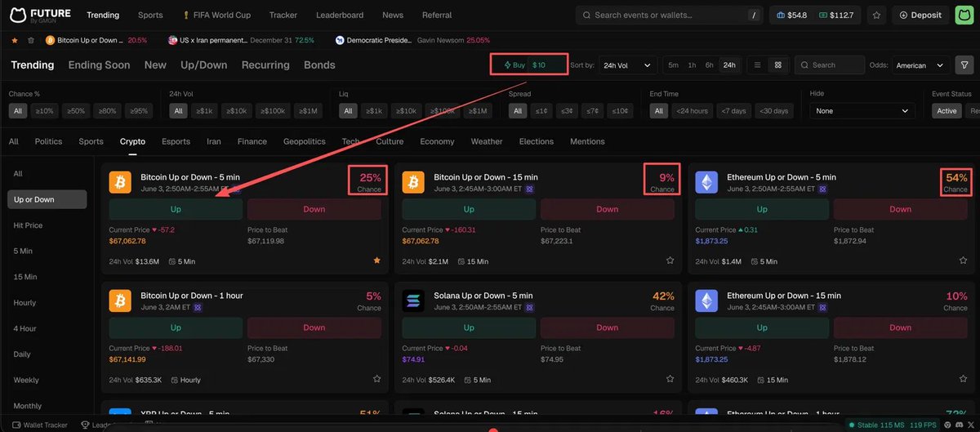Buy Up on Bitcoin 5 min card
Viewport: 980px width, 432px height.
click(176, 209)
